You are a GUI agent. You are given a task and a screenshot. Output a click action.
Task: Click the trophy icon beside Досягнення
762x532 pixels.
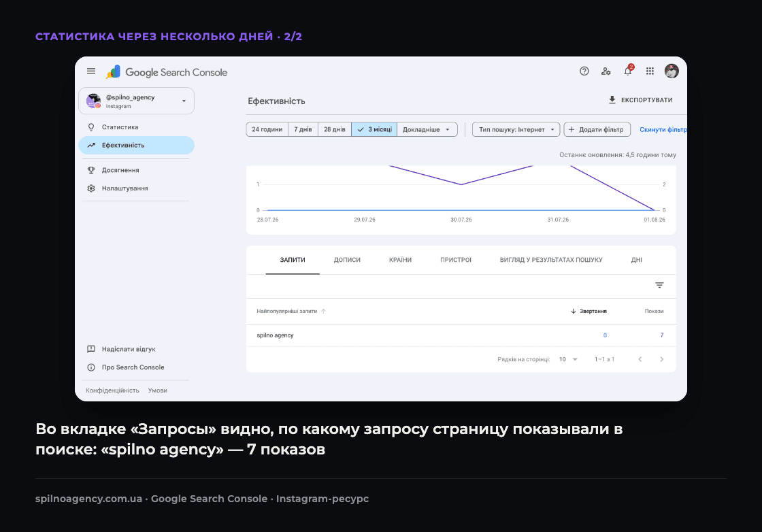coord(91,170)
